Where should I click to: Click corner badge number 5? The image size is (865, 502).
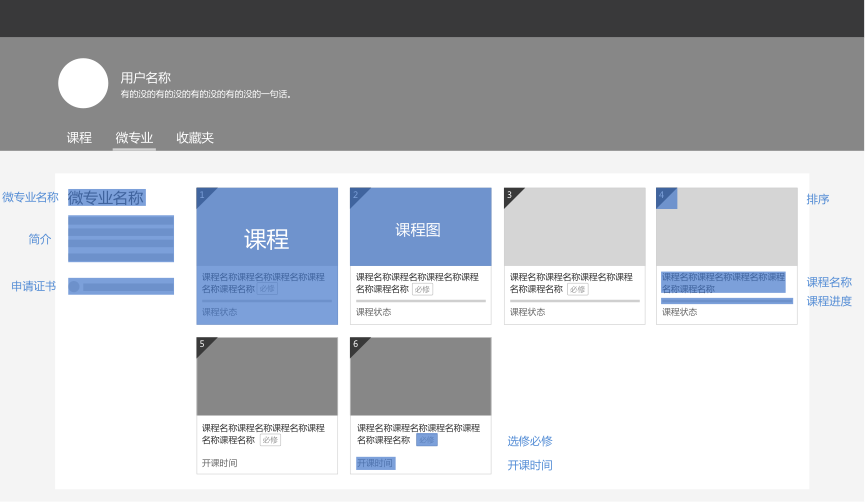[x=202, y=344]
